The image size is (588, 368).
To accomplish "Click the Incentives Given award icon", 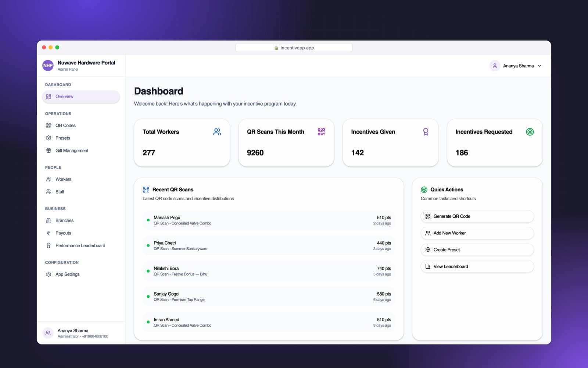I will coord(426,132).
